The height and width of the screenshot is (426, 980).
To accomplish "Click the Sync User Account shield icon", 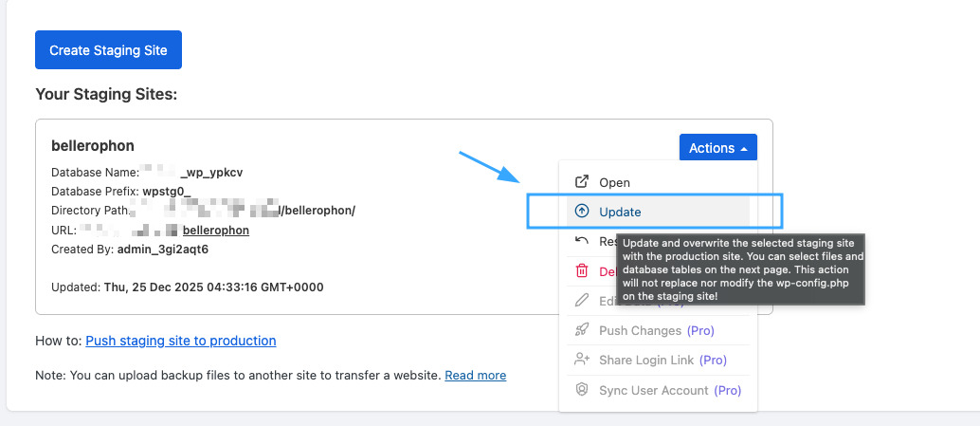I will (x=582, y=390).
